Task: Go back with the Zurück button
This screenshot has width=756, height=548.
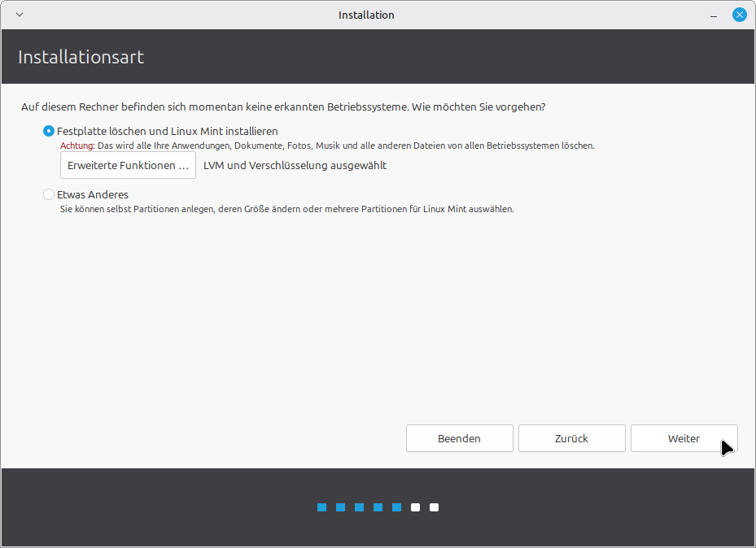Action: (571, 438)
